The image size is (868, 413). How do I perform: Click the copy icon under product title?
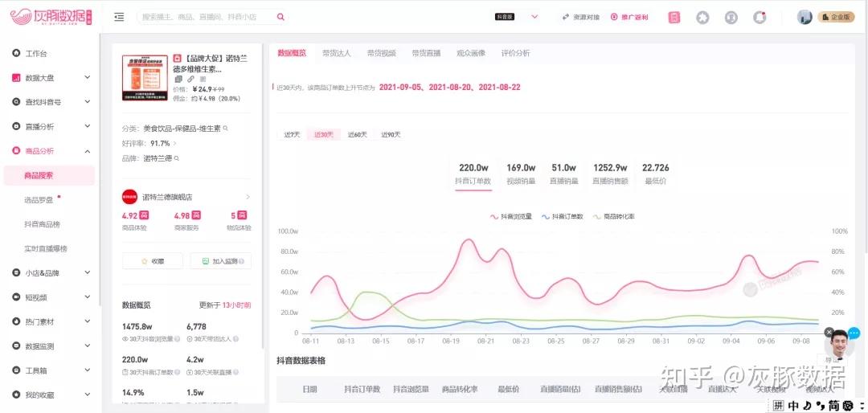pos(178,80)
